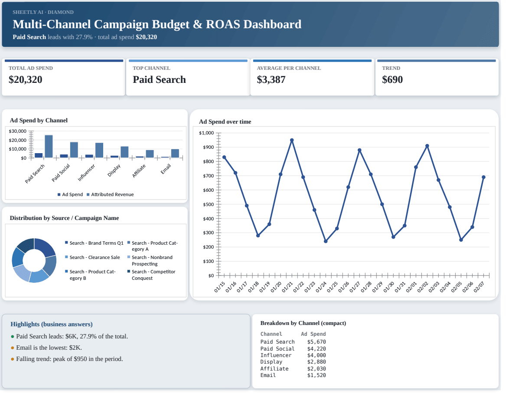
Task: Click the Search - Brand Terms Q1 legend swatch
Action: click(x=66, y=243)
